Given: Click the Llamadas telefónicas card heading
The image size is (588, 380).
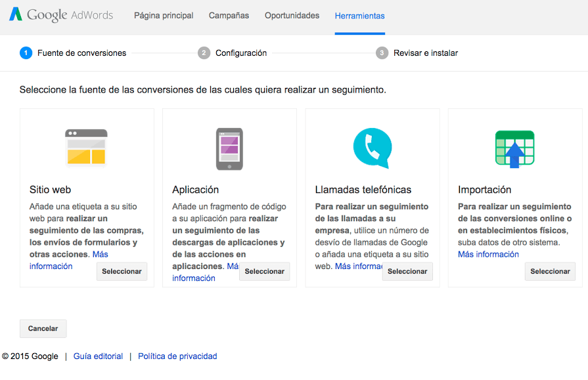Looking at the screenshot, I should [363, 190].
